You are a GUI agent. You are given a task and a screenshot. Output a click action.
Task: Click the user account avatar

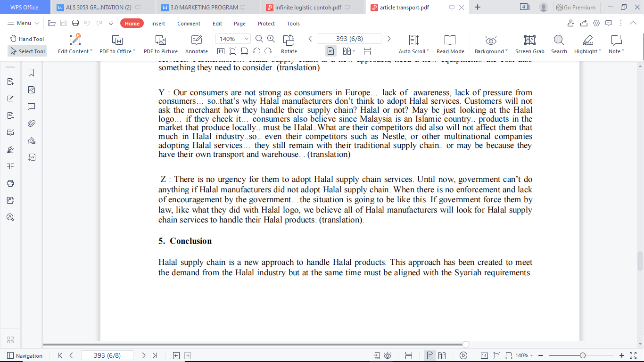coord(544,7)
